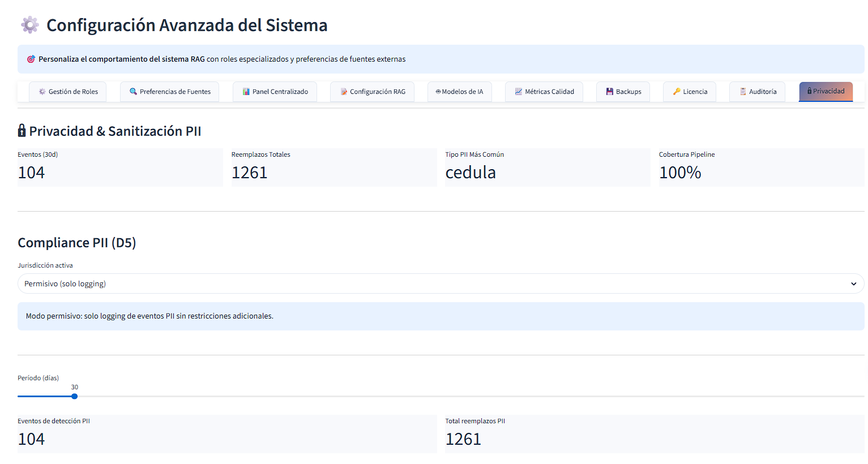Click the dartboard icon in the info banner
868x464 pixels.
(x=31, y=58)
